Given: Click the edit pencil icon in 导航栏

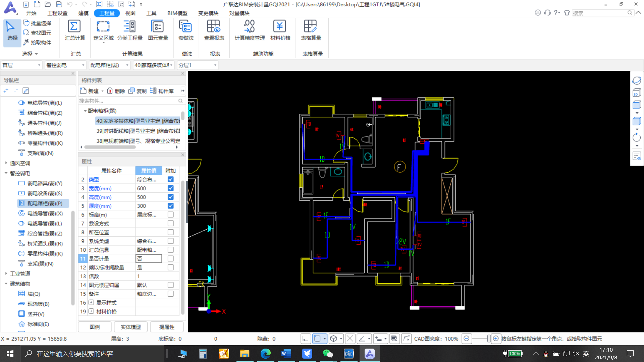Looking at the screenshot, I should pyautogui.click(x=25, y=91).
